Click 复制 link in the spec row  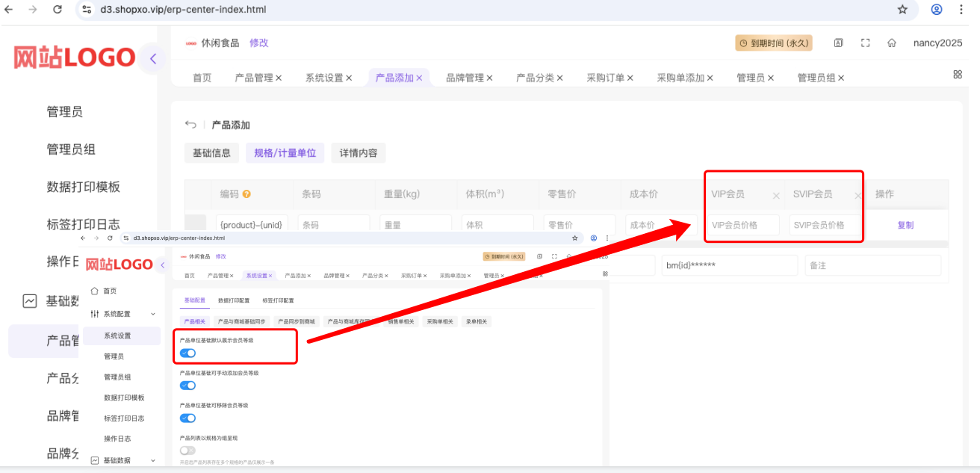(x=905, y=225)
